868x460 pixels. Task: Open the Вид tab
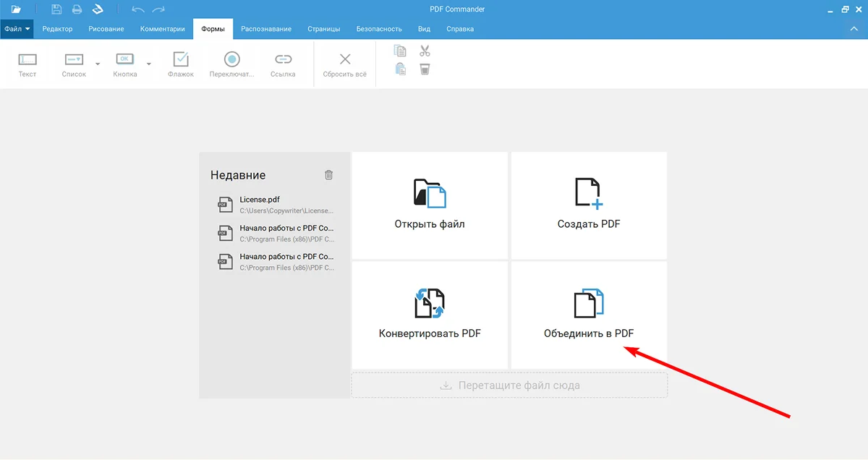(425, 29)
